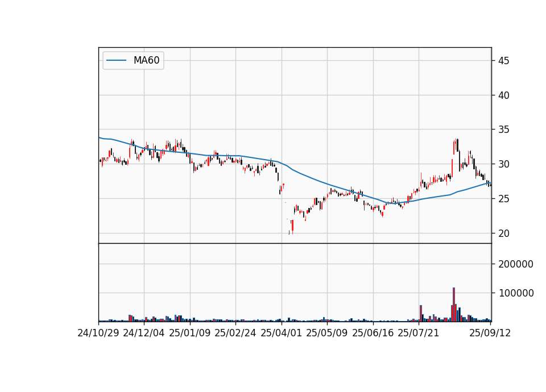Click the MA60 legend line sample

point(116,60)
